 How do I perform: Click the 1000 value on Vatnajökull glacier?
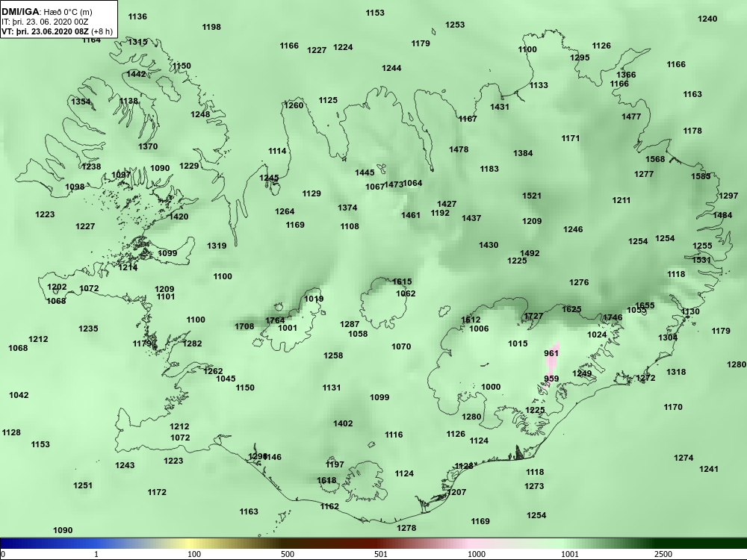(x=492, y=387)
